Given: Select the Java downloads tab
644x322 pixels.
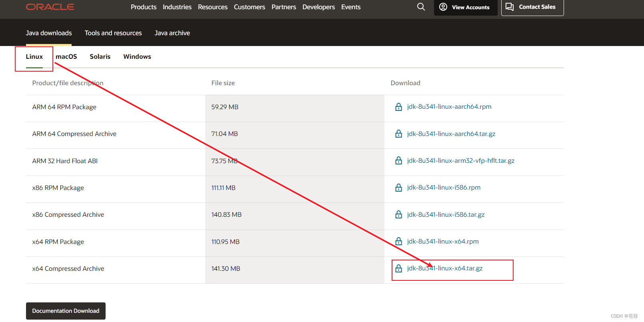Looking at the screenshot, I should 49,33.
